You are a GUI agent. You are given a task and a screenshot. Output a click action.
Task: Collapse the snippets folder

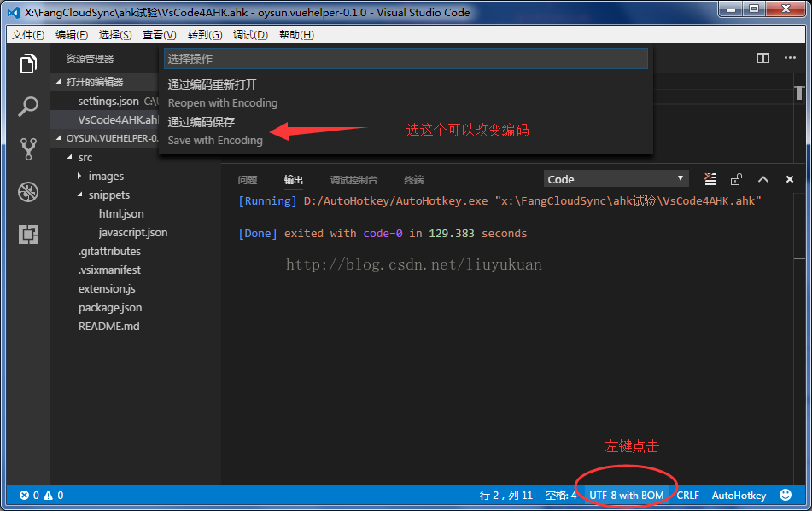(79, 195)
